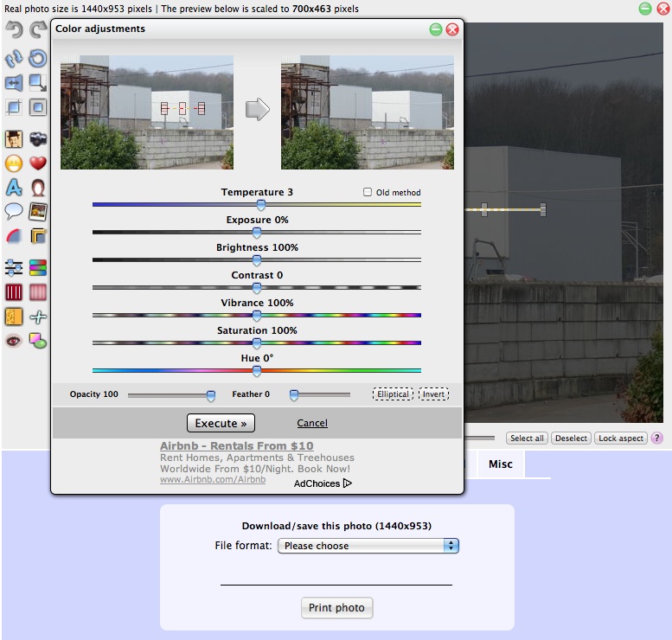Minimize the Color adjustments dialog
The image size is (672, 640).
coord(436,29)
